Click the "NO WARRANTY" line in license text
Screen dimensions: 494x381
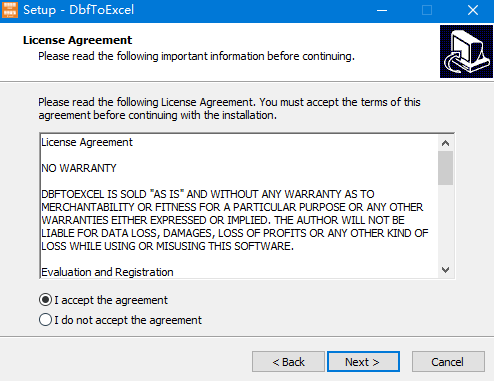click(x=79, y=168)
